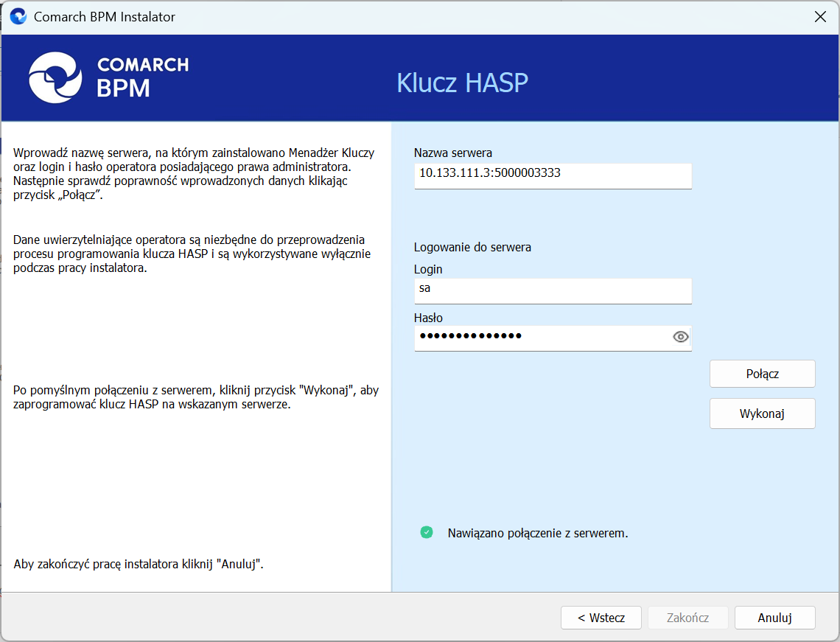Viewport: 840px width, 642px height.
Task: Click the green connection success checkmark icon
Action: (427, 532)
